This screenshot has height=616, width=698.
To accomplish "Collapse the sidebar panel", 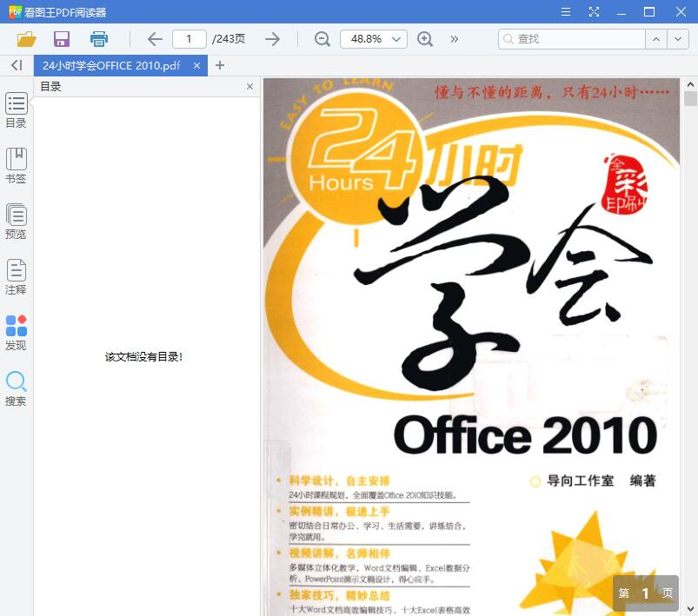I will click(17, 65).
